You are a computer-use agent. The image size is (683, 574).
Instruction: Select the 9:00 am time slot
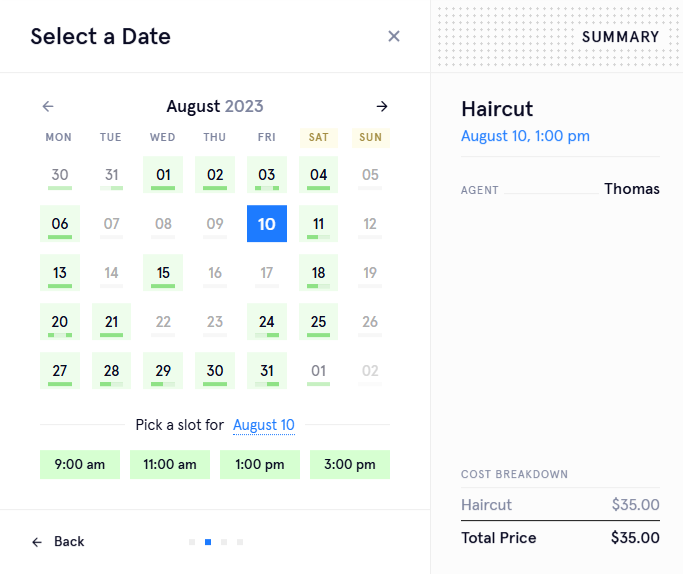click(x=80, y=464)
